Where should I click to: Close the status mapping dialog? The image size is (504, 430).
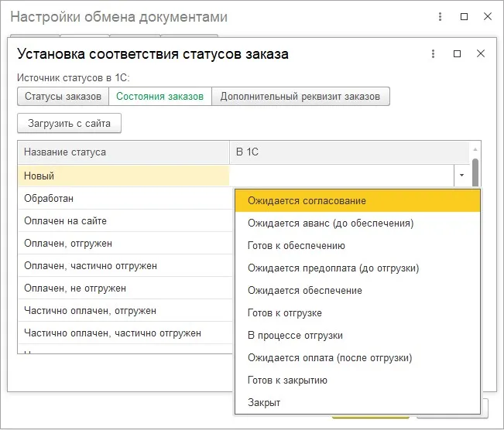(481, 53)
